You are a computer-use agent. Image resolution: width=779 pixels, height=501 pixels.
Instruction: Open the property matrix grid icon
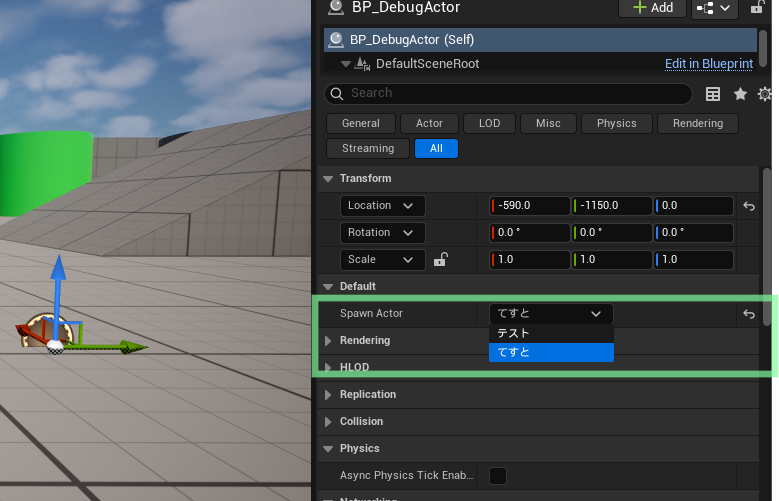click(x=713, y=94)
